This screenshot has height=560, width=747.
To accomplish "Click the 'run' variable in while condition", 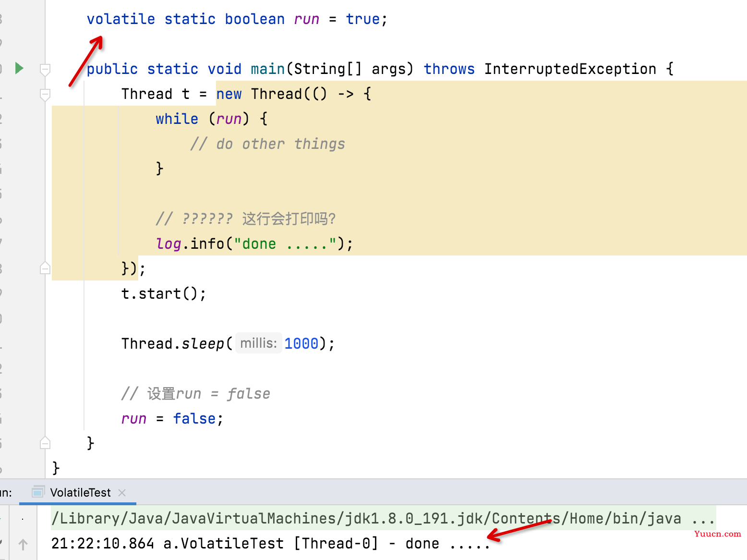I will [x=229, y=119].
